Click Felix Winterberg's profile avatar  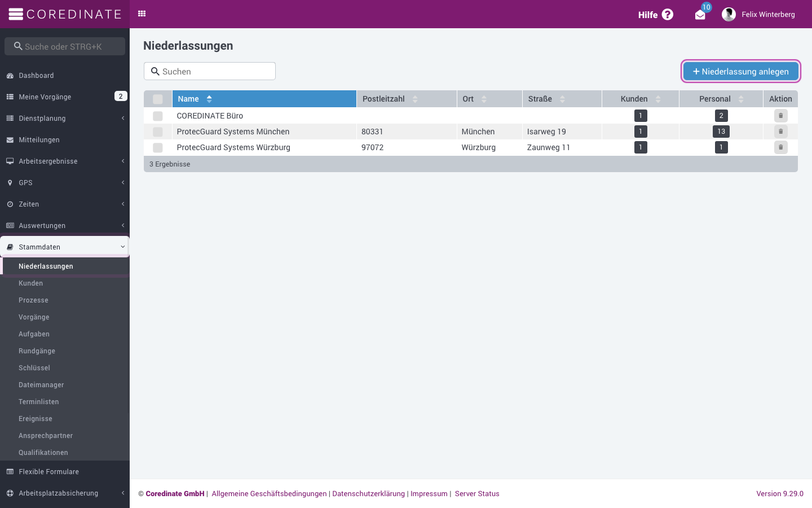click(x=729, y=14)
